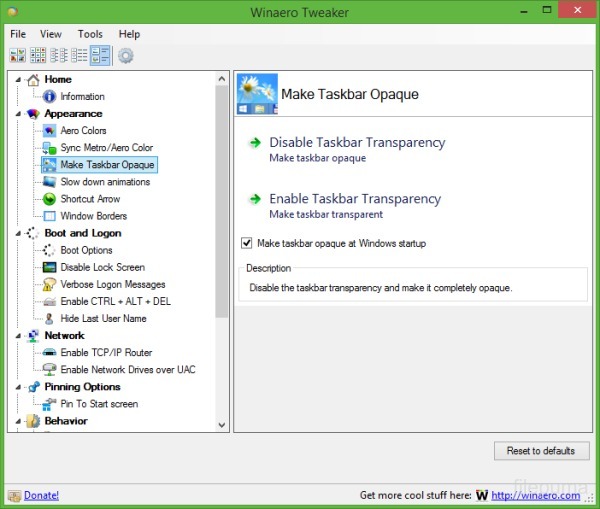Click the Aero Colors icon in the tree
Viewport: 600px width, 509px height.
coord(49,131)
